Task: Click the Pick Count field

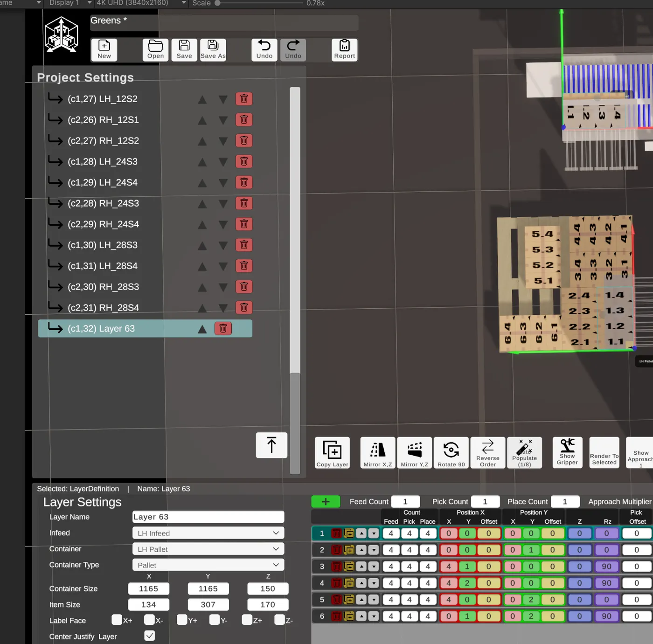Action: click(485, 502)
